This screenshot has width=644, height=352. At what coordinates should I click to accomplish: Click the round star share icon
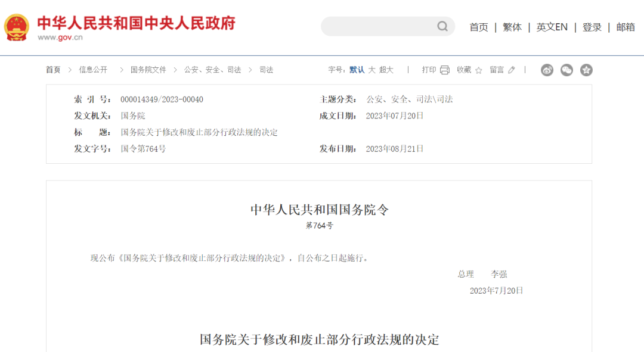[x=586, y=70]
